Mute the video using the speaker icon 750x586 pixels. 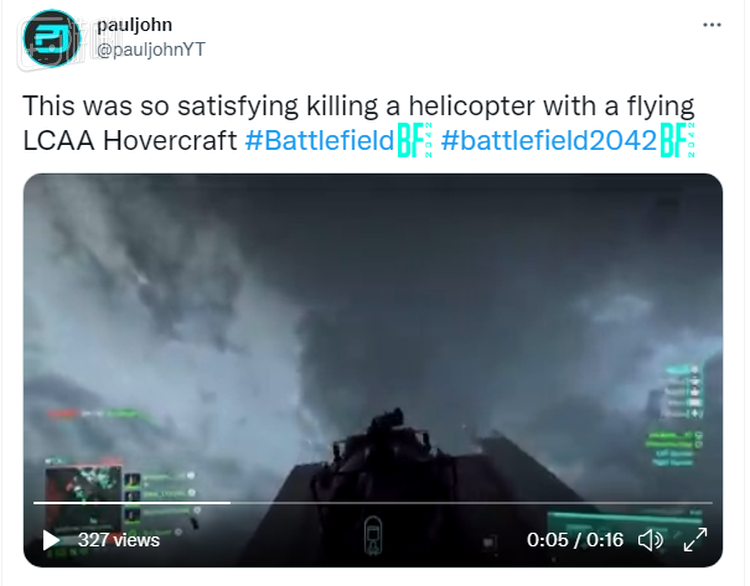coord(651,540)
